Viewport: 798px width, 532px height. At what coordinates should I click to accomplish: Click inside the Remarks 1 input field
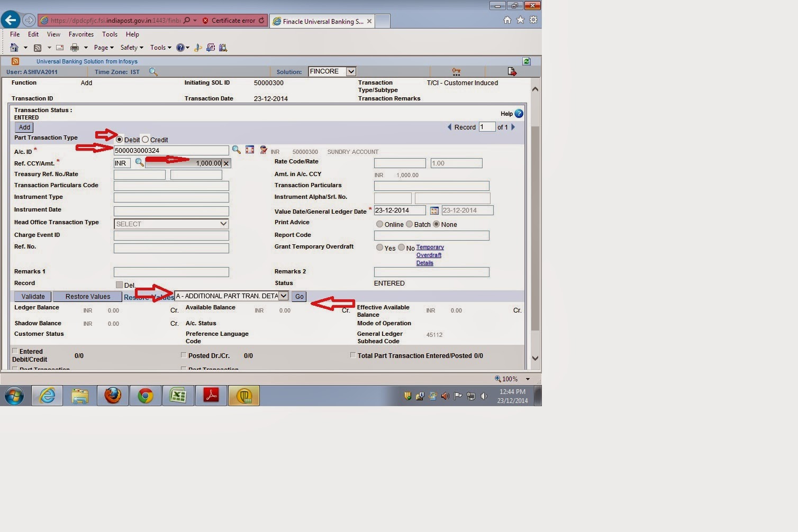[170, 272]
